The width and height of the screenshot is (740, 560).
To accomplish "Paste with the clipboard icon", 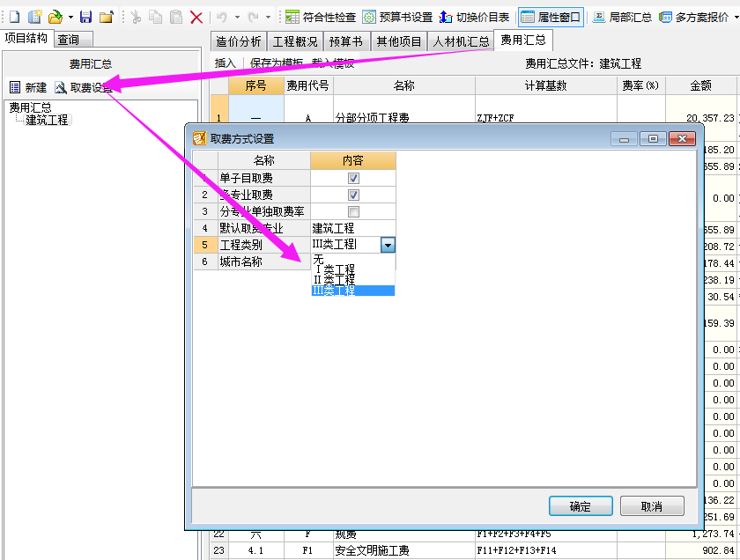I will [x=176, y=18].
